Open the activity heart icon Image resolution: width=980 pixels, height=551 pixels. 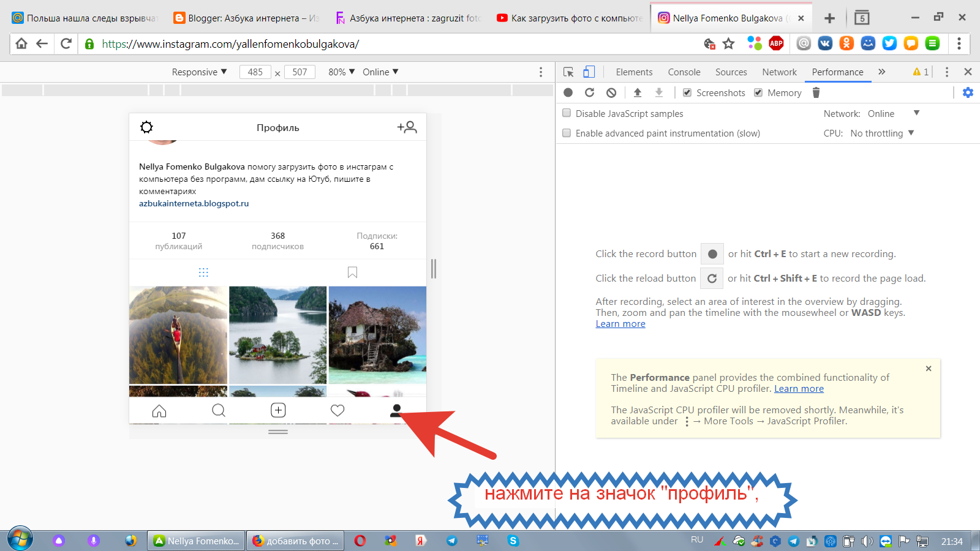click(x=337, y=411)
